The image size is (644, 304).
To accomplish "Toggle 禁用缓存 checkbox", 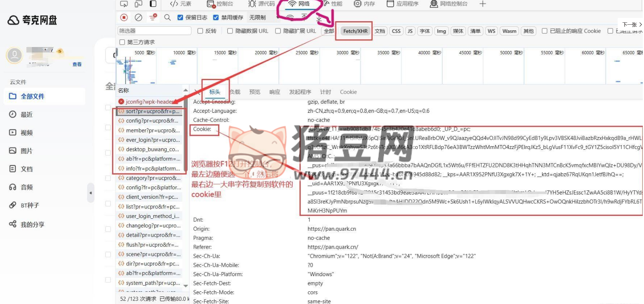I will (x=216, y=18).
